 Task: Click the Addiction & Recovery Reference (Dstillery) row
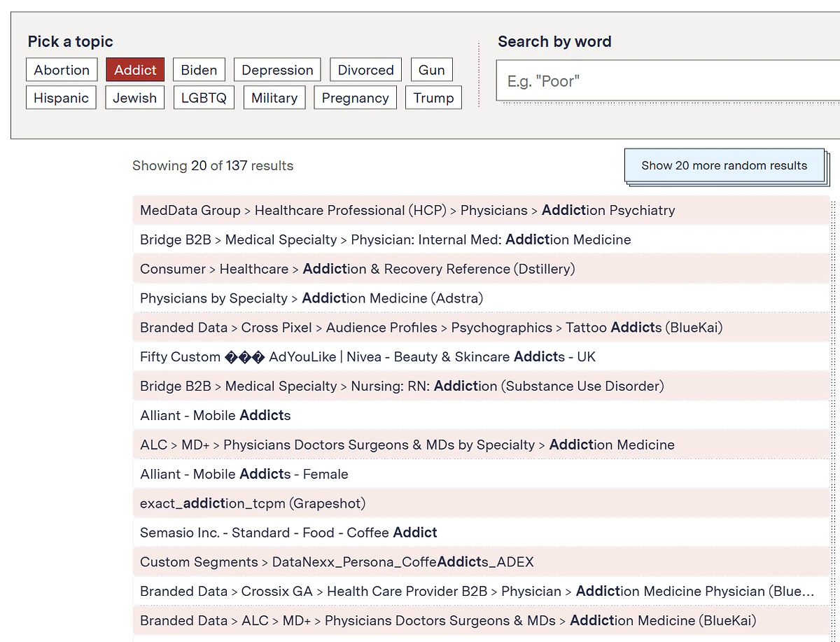point(480,269)
